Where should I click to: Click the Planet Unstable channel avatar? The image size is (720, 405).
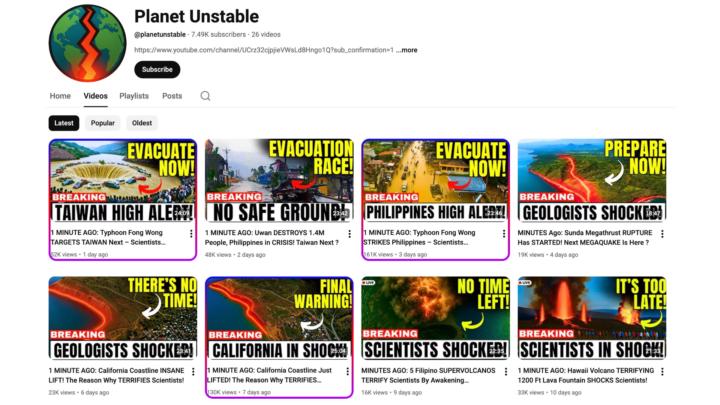[x=87, y=43]
